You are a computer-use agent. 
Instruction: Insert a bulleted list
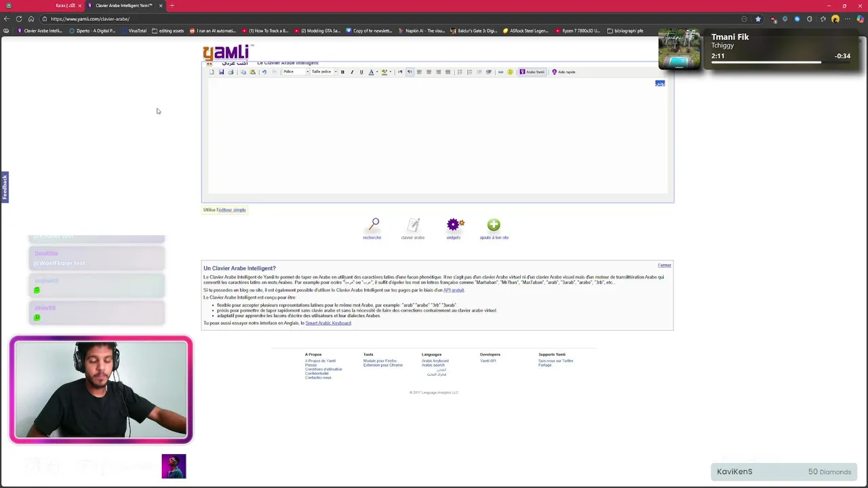pyautogui.click(x=460, y=72)
